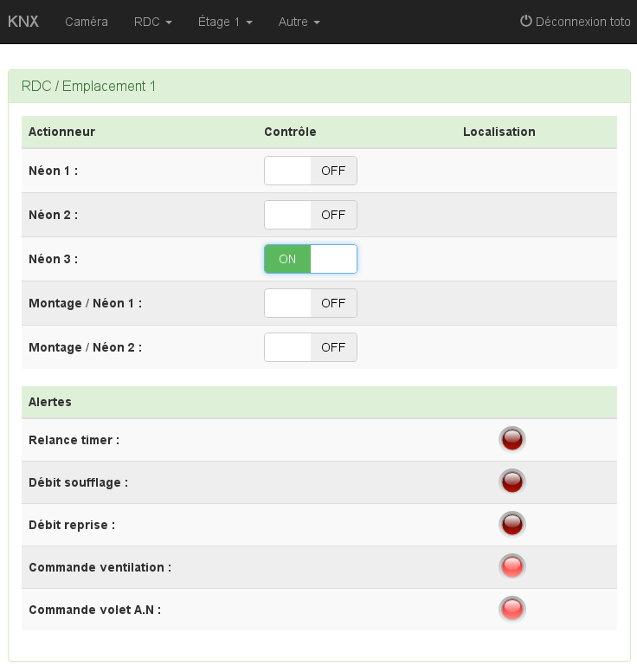Image resolution: width=637 pixels, height=672 pixels.
Task: Click the power icon beside Déconnexion
Action: click(x=525, y=22)
